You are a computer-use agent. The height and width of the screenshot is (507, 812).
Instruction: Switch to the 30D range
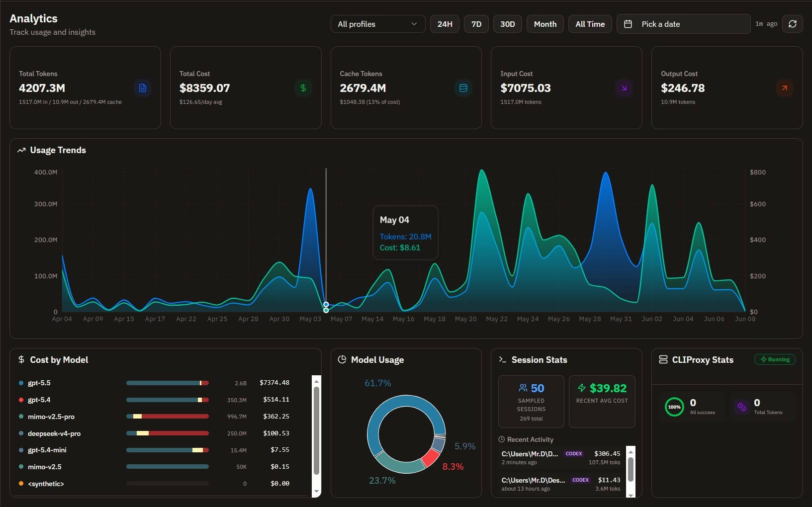click(507, 24)
